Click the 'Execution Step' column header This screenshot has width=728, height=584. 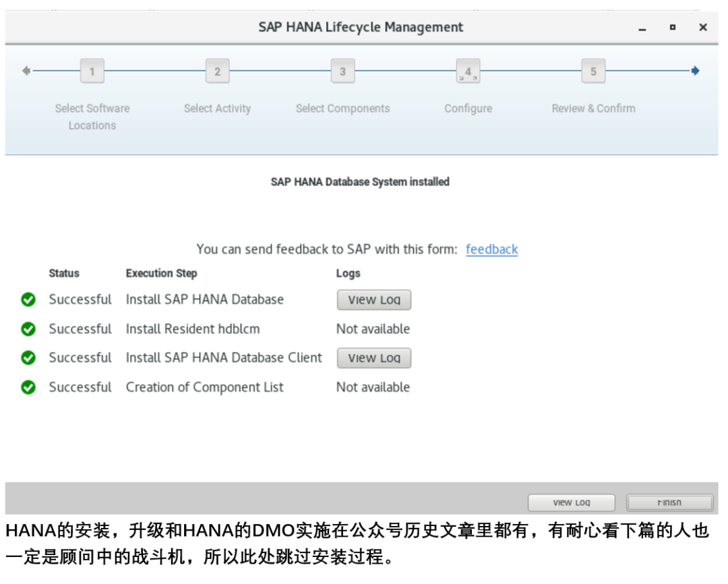pos(162,273)
